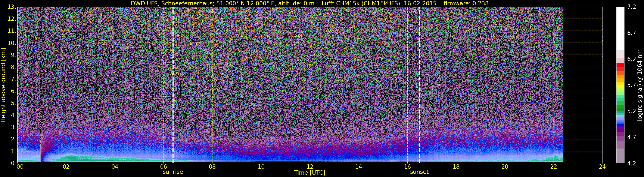
Task: Click the 'sunset' label below the axis
Action: (x=419, y=172)
